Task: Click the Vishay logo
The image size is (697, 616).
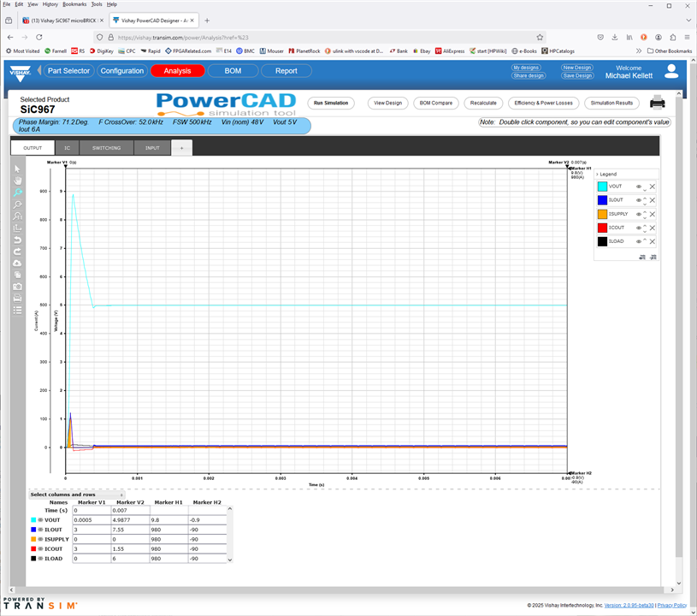Action: coord(20,73)
